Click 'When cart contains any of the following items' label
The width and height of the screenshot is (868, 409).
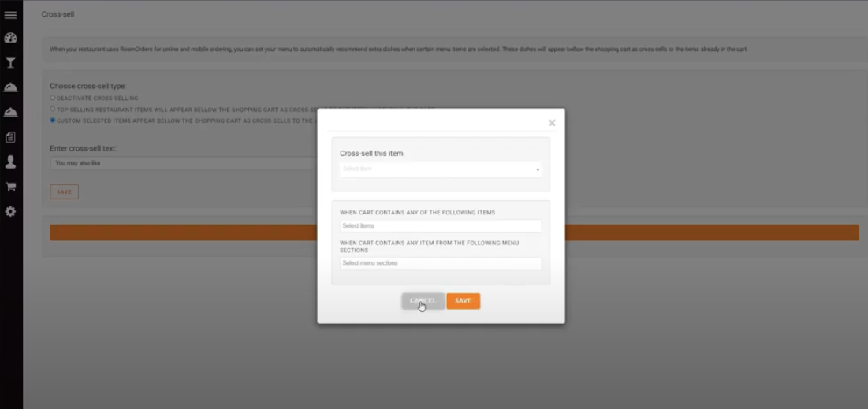[x=417, y=213]
